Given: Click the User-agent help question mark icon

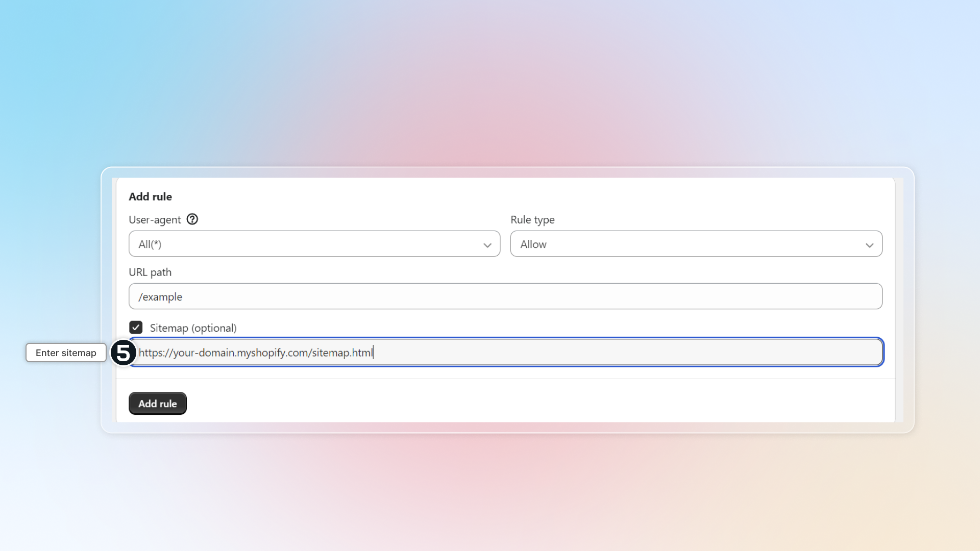Looking at the screenshot, I should tap(192, 219).
